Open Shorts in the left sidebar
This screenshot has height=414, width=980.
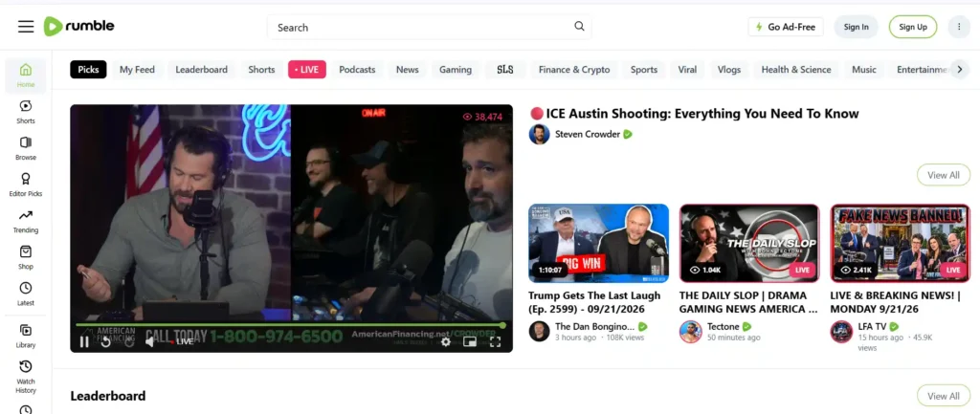26,112
